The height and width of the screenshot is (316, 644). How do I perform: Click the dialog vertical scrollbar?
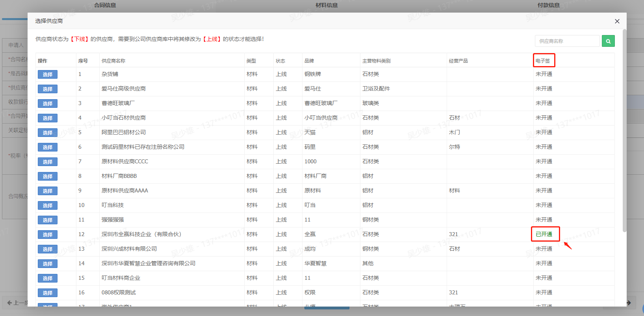tap(624, 130)
